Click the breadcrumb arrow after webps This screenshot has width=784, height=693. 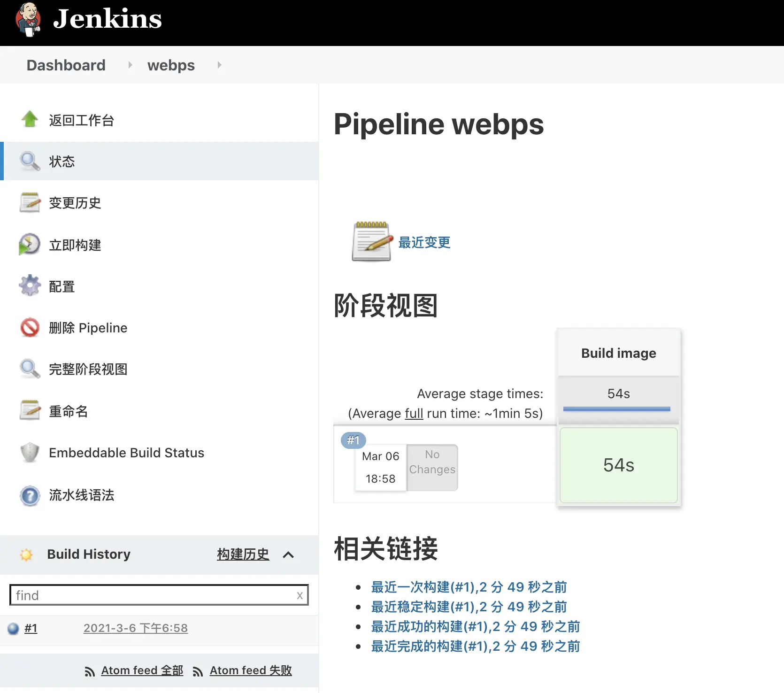(219, 65)
